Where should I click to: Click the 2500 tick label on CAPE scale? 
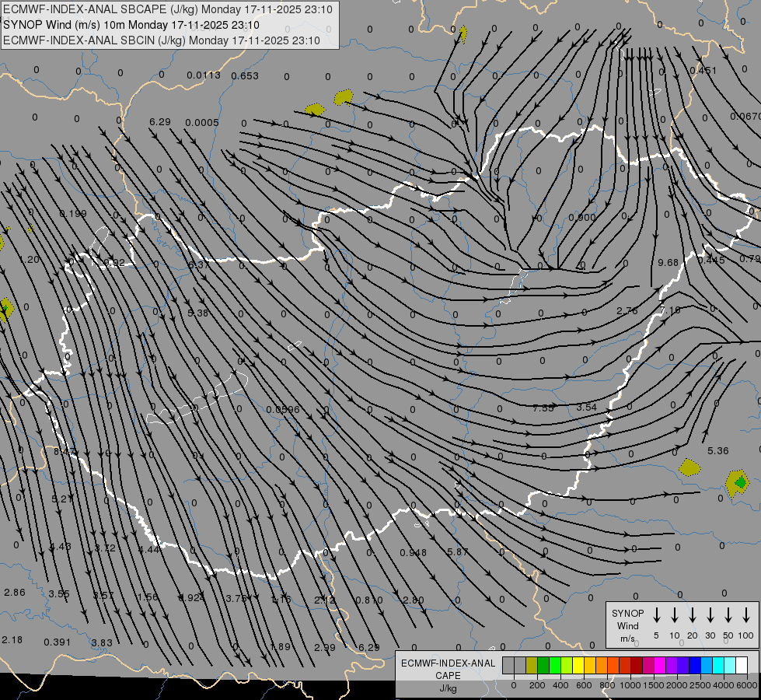point(700,685)
